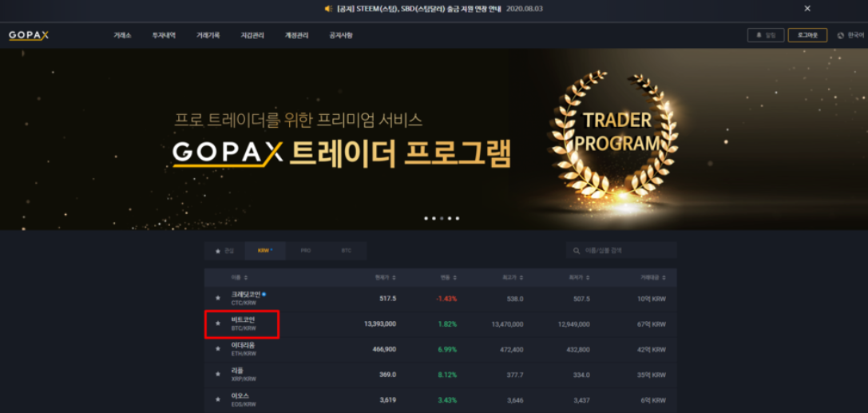Open the 리플 XRP/KRW market
This screenshot has height=413, width=868.
click(440, 375)
